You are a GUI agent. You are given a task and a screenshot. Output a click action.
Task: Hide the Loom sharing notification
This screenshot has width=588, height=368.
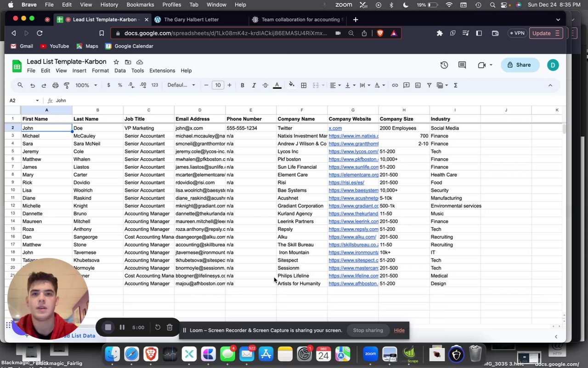tap(399, 330)
